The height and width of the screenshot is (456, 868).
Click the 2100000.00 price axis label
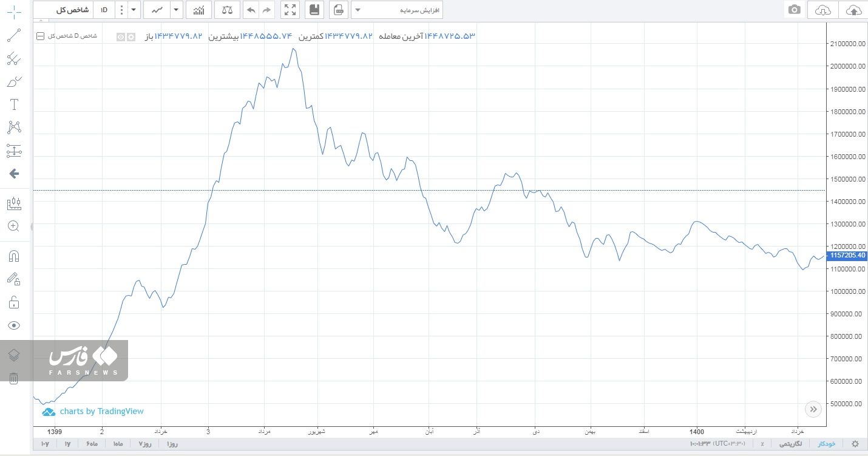click(x=847, y=44)
